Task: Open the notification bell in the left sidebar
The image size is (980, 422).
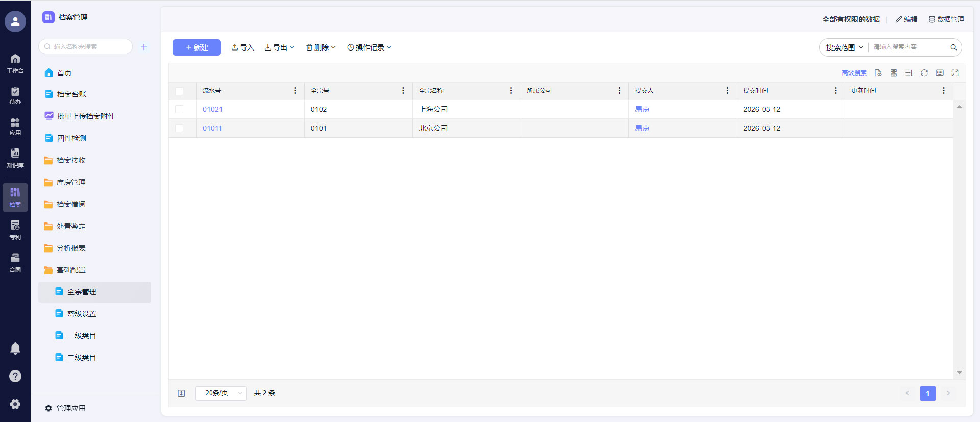Action: click(15, 349)
